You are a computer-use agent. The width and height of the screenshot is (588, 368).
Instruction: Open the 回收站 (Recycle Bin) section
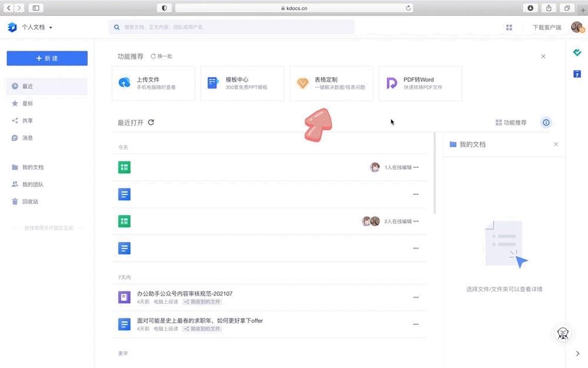tap(28, 201)
